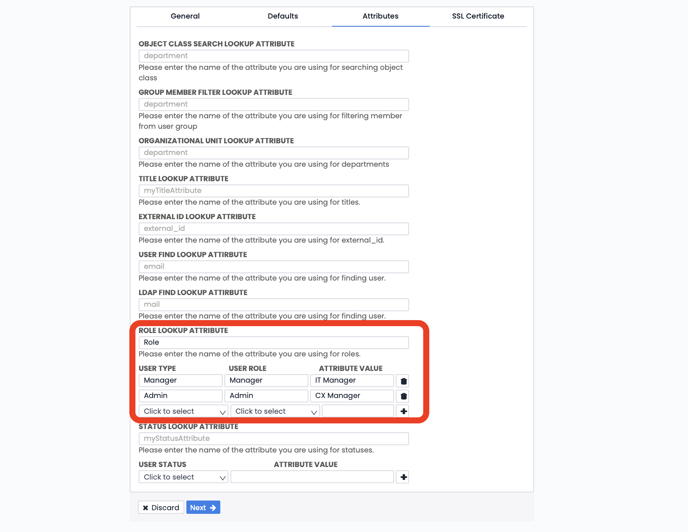Click the Discard button
This screenshot has width=688, height=532.
pyautogui.click(x=161, y=508)
